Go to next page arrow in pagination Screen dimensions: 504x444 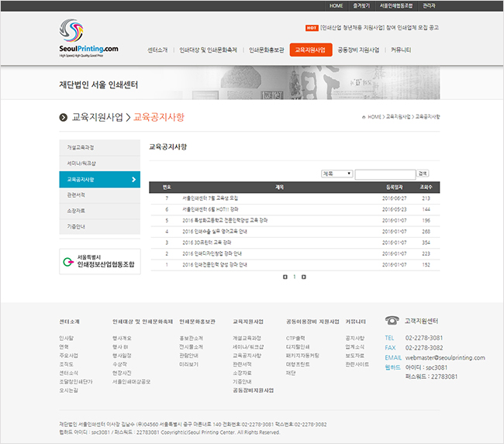coord(304,277)
